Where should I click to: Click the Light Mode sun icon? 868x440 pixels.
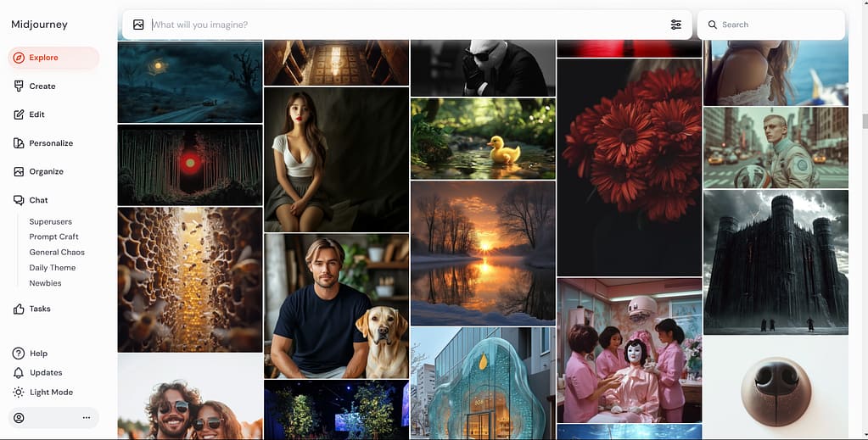(x=19, y=392)
